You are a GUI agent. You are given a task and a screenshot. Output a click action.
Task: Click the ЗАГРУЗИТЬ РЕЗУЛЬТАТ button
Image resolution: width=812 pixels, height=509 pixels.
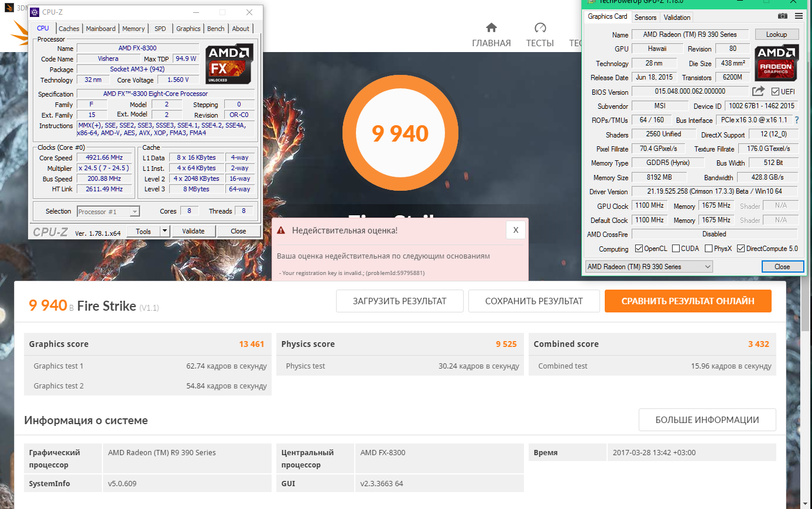(400, 301)
